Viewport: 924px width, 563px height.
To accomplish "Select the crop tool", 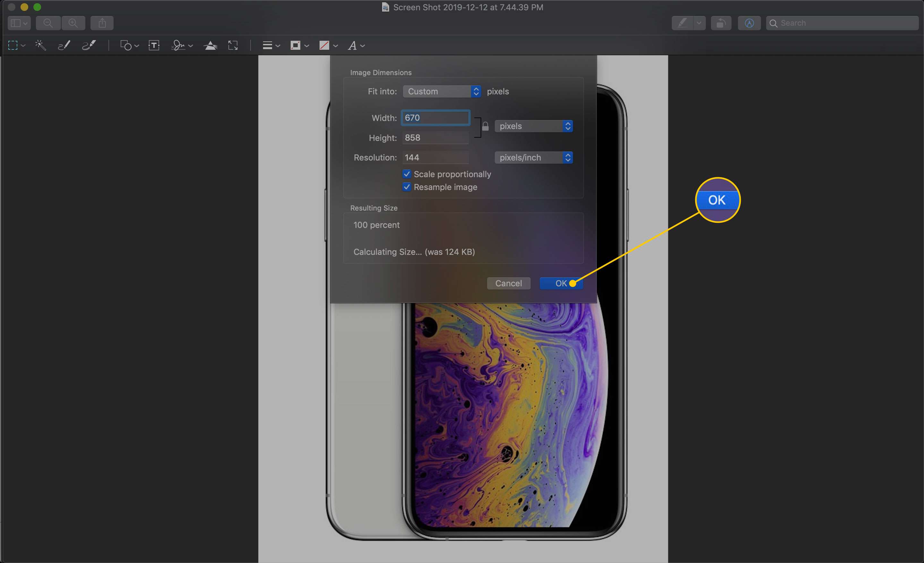I will pos(234,45).
